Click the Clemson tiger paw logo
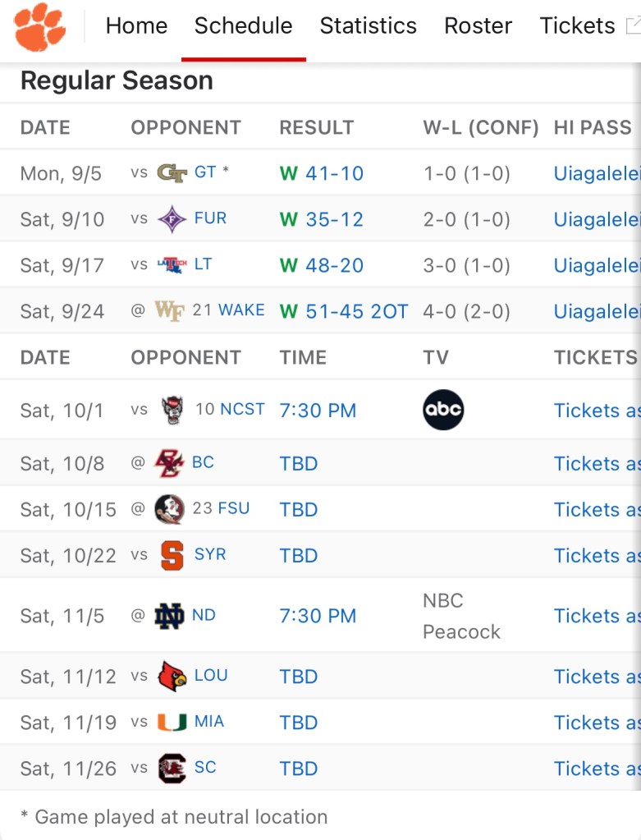Screen dimensions: 641x840 pos(39,25)
